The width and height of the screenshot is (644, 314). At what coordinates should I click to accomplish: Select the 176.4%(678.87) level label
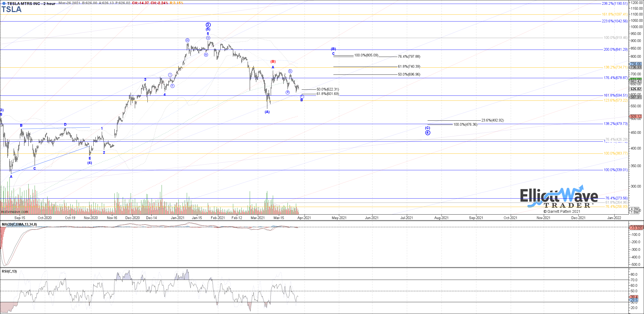(616, 78)
